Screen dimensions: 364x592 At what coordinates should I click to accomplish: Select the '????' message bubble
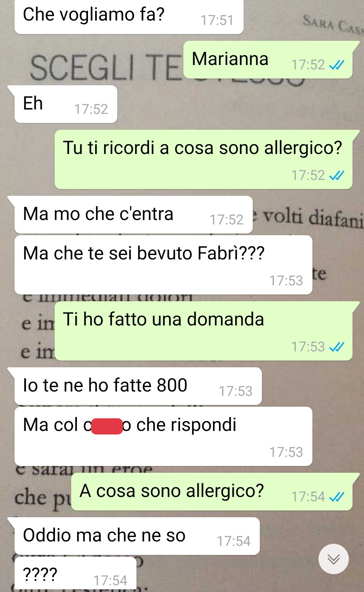[75, 574]
